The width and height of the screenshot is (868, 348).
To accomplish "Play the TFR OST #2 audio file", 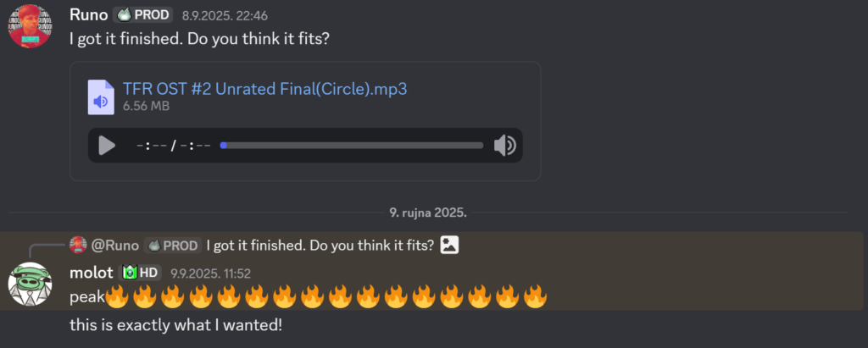I will (107, 146).
